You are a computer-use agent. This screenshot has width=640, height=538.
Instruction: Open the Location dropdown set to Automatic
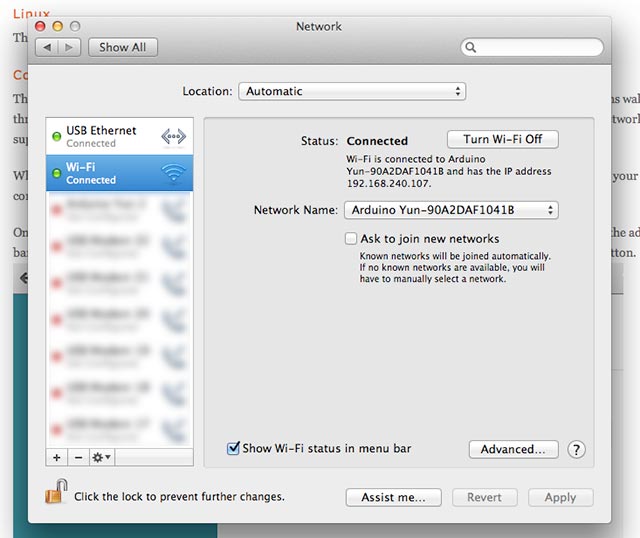tap(351, 91)
